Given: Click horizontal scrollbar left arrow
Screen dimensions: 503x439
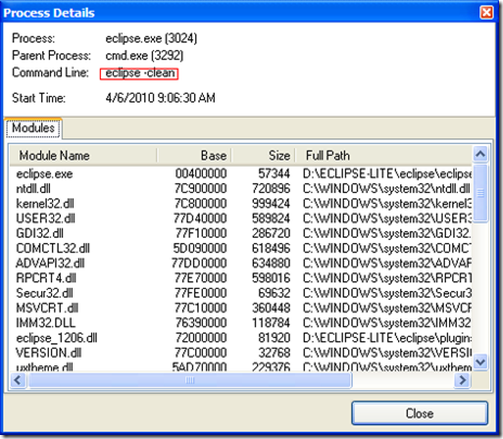Looking at the screenshot, I should pyautogui.click(x=18, y=380).
